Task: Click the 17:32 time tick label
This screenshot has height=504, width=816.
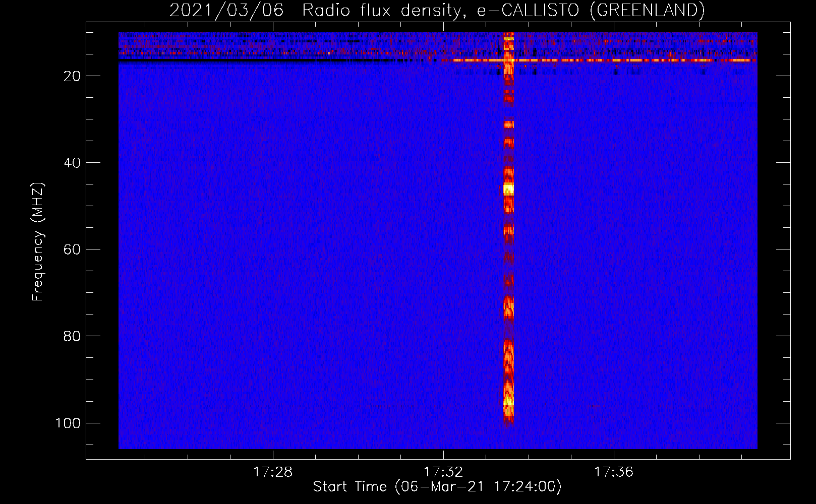Action: coord(443,472)
